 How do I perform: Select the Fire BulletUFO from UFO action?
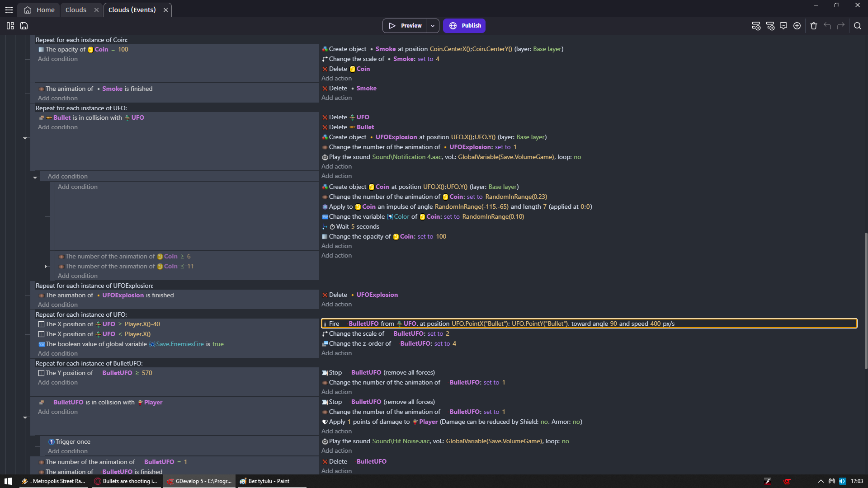pos(589,324)
